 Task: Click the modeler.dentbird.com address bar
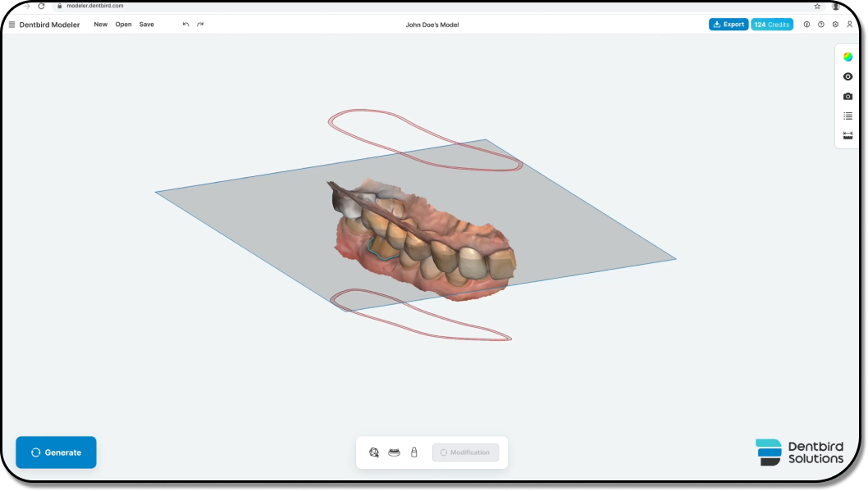pyautogui.click(x=94, y=6)
